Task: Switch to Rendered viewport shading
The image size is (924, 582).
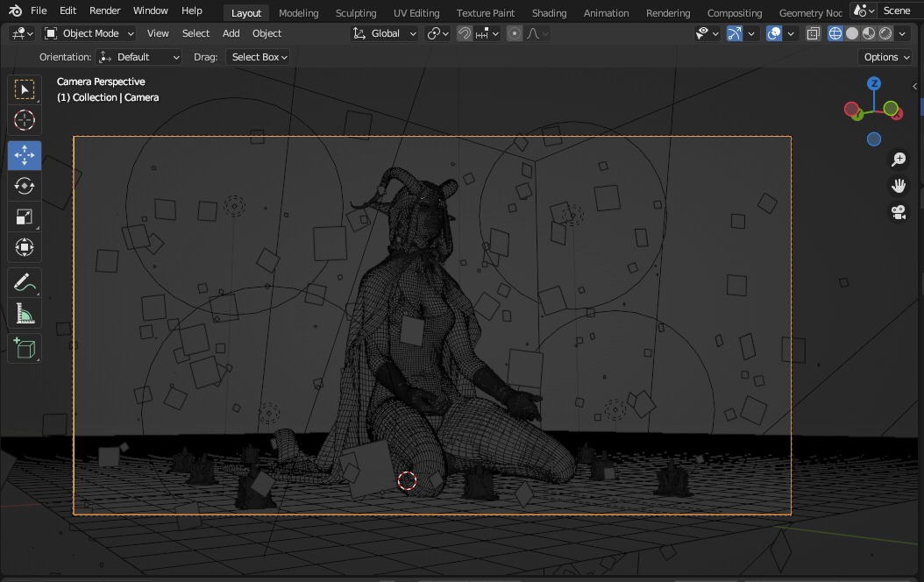Action: [x=885, y=33]
